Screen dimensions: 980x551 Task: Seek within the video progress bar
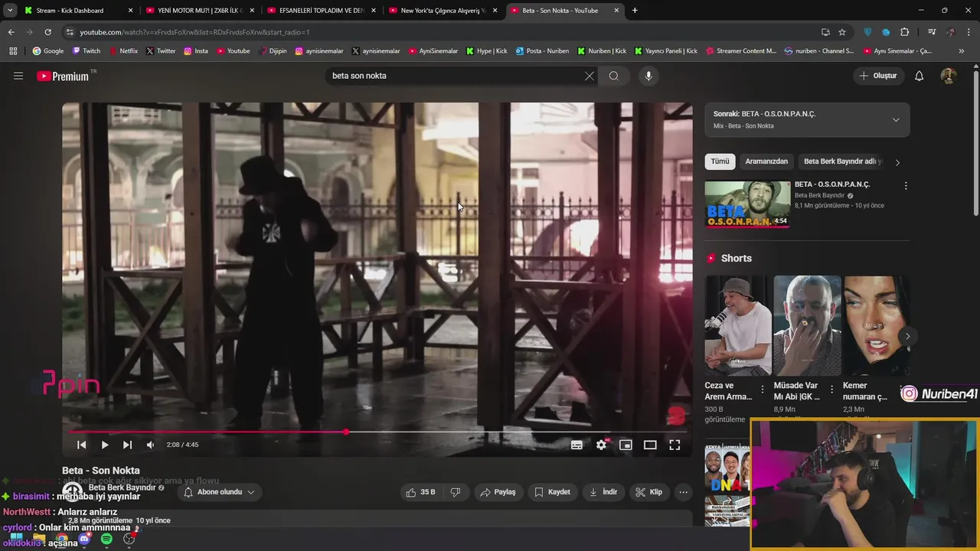[x=377, y=432]
